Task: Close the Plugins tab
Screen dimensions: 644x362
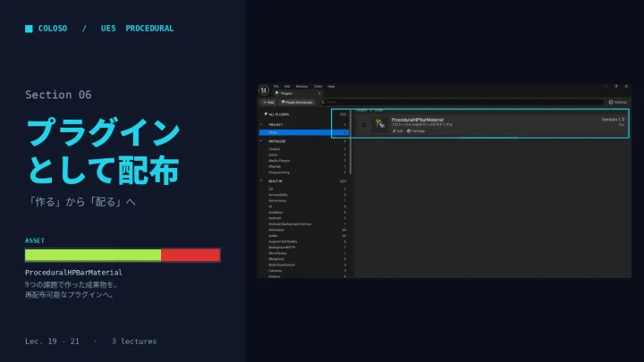Action: point(319,93)
